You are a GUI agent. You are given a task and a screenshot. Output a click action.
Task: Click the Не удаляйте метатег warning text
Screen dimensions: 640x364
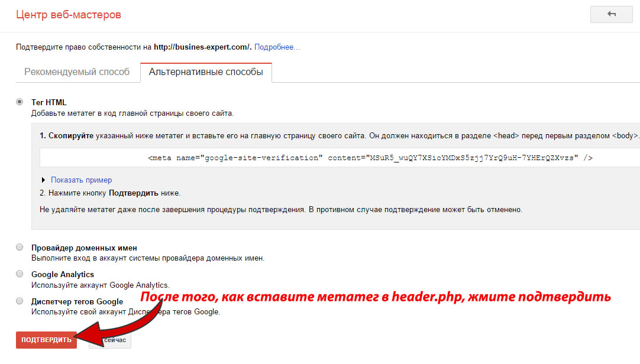(x=281, y=210)
